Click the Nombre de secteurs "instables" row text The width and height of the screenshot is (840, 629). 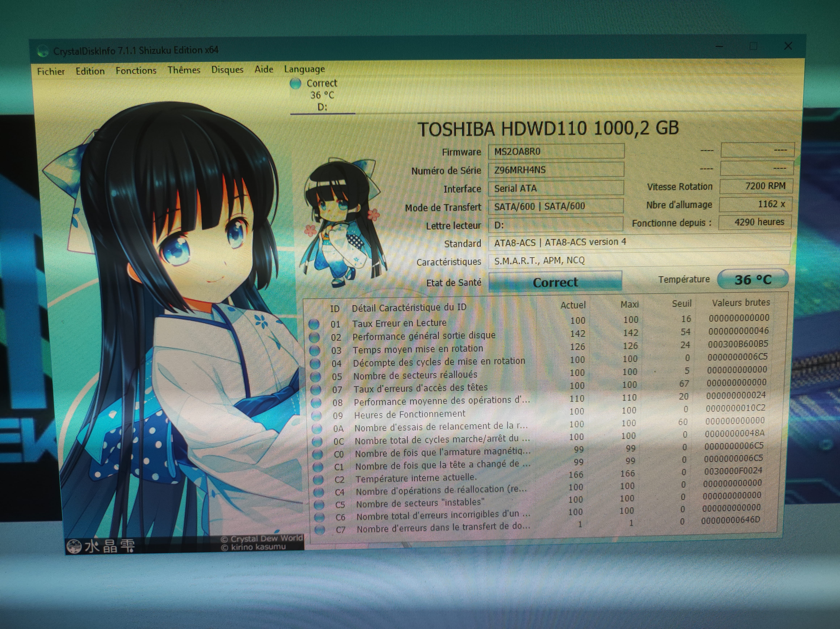pos(420,503)
